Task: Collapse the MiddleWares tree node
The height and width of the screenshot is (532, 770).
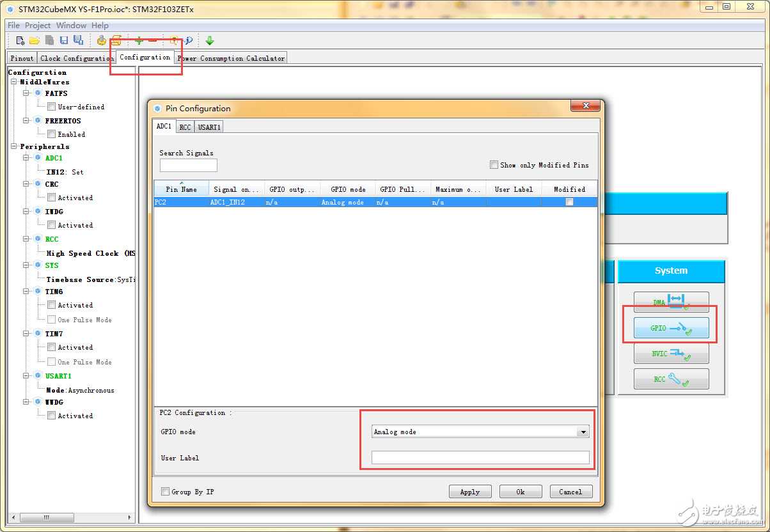Action: tap(14, 82)
